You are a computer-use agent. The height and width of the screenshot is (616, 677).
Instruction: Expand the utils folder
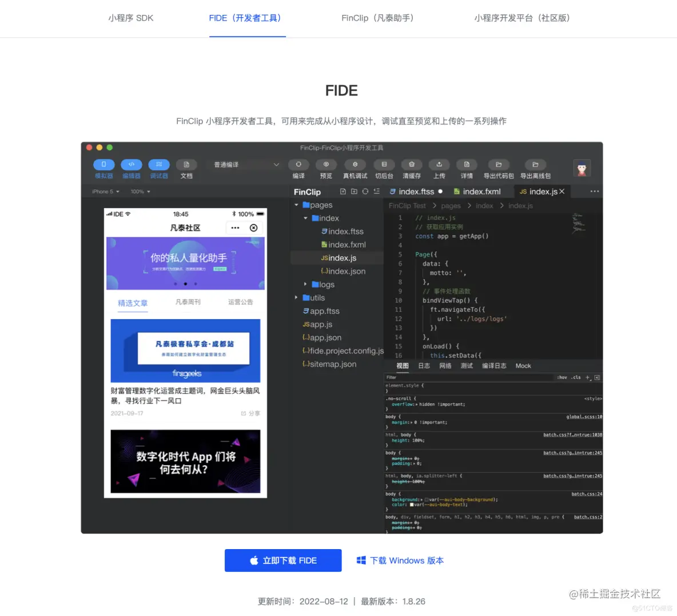click(296, 297)
